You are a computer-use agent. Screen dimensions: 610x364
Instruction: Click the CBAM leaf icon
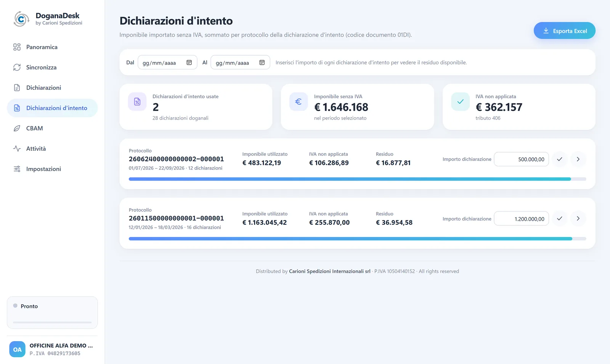pyautogui.click(x=17, y=128)
